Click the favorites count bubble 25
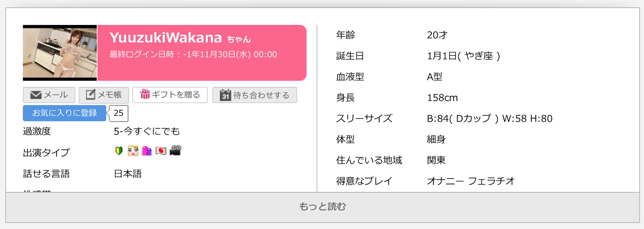 [x=118, y=113]
